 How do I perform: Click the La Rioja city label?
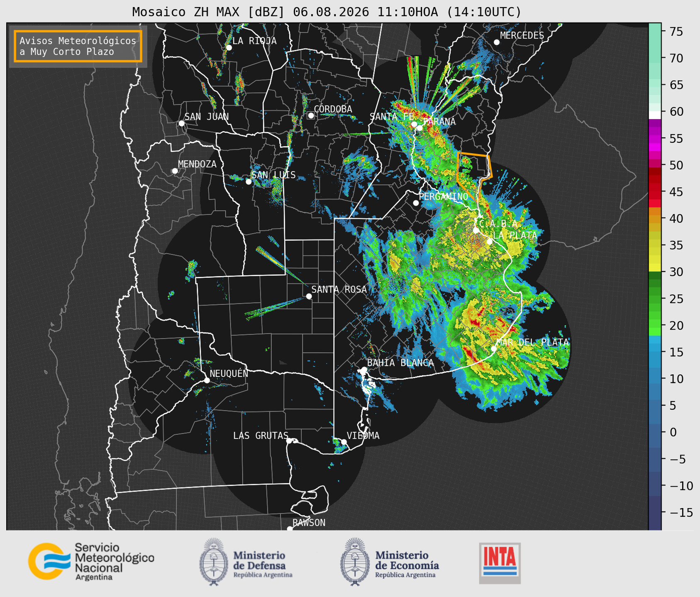254,41
